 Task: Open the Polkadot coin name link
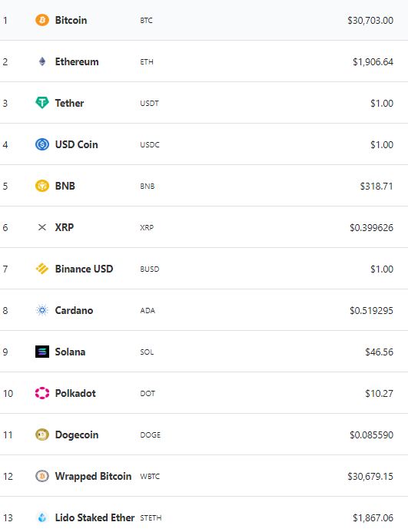[x=75, y=393]
